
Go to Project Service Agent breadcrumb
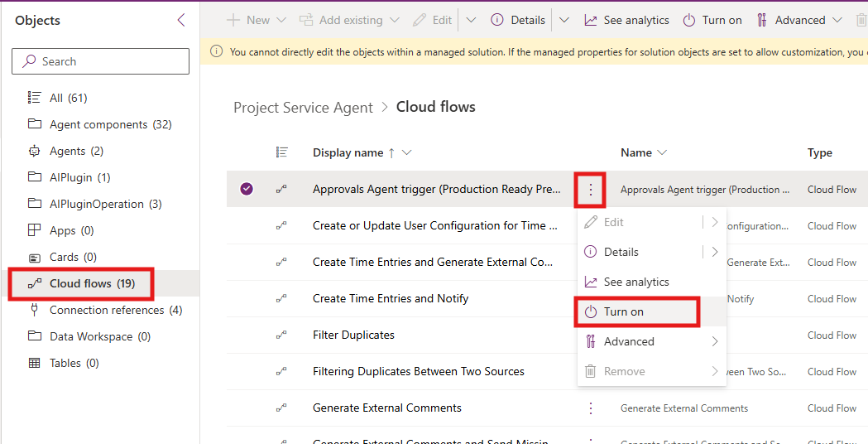(303, 108)
